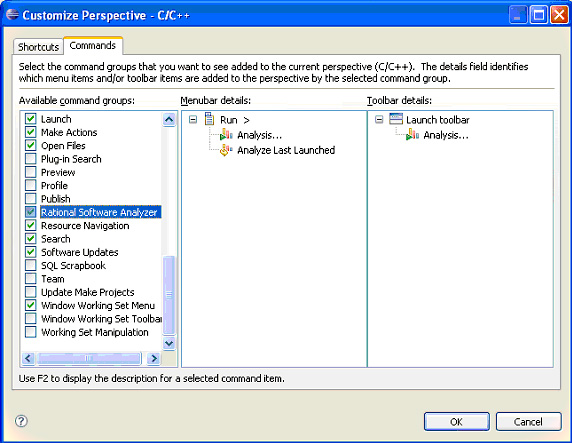572x443 pixels.
Task: Uncheck the Search command group checkbox
Action: pyautogui.click(x=31, y=239)
